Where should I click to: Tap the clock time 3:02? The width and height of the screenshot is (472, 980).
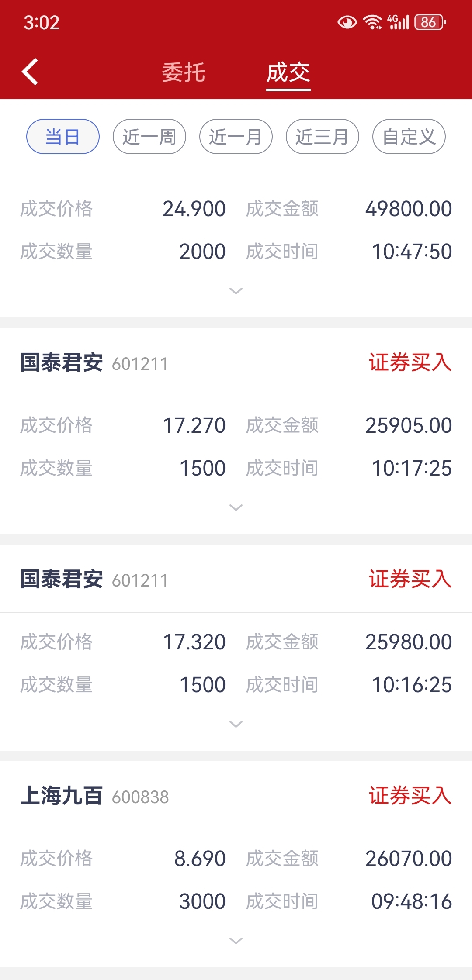pyautogui.click(x=42, y=23)
